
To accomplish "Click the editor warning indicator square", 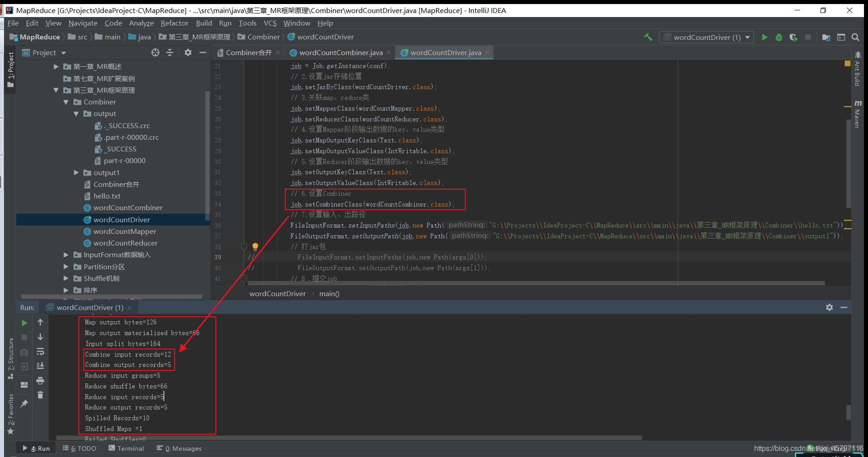I will pos(847,64).
